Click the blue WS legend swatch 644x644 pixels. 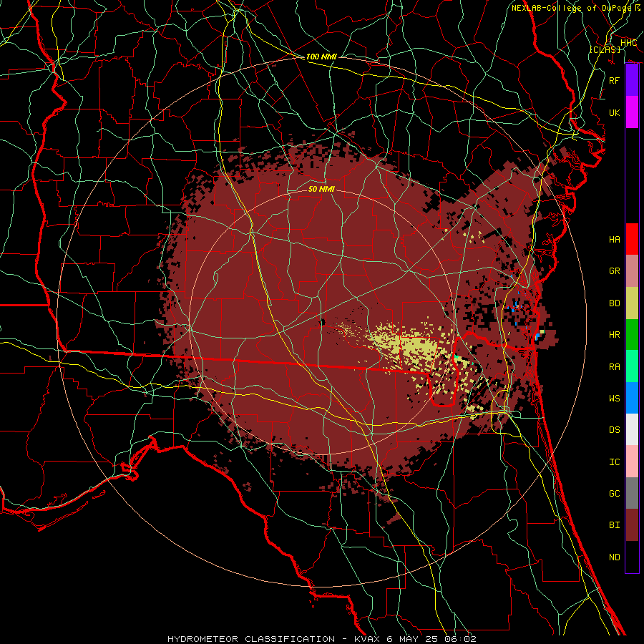[632, 398]
